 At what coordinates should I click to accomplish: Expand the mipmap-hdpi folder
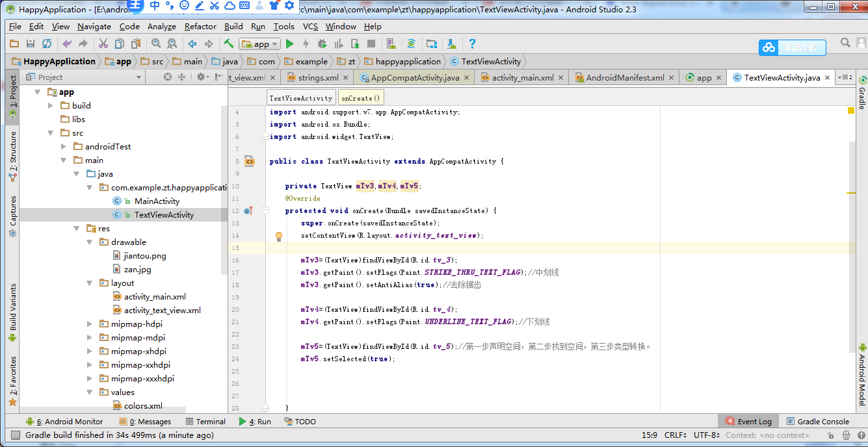pos(90,324)
